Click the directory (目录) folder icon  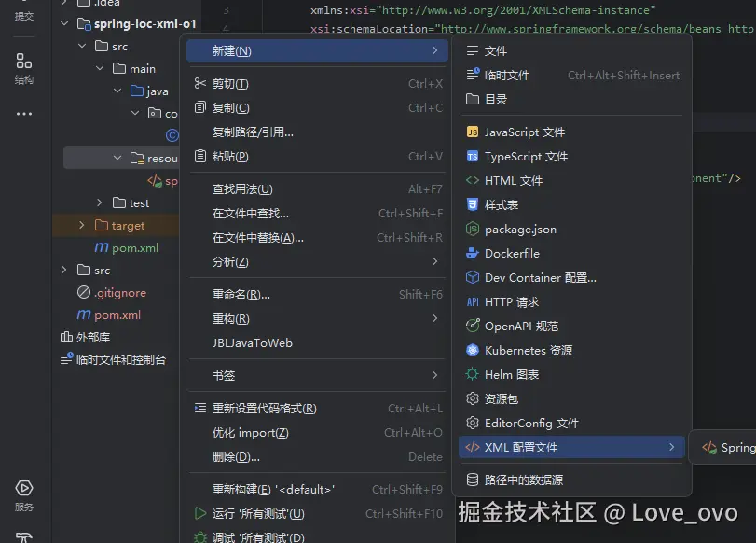[x=473, y=99]
